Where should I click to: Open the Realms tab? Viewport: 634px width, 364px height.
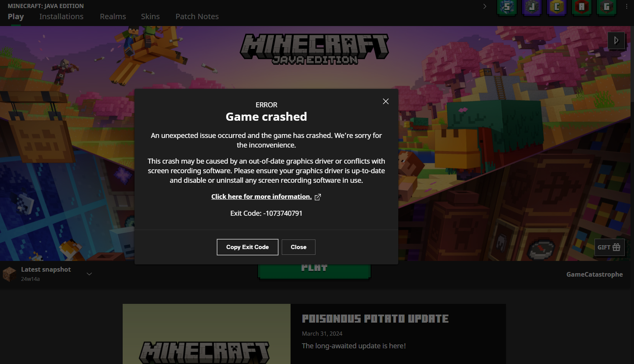(113, 16)
